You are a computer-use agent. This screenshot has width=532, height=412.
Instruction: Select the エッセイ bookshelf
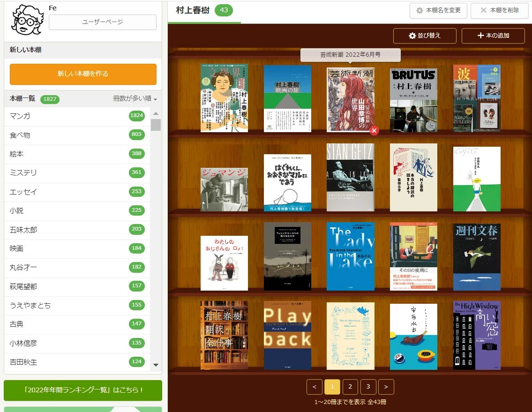coord(77,192)
